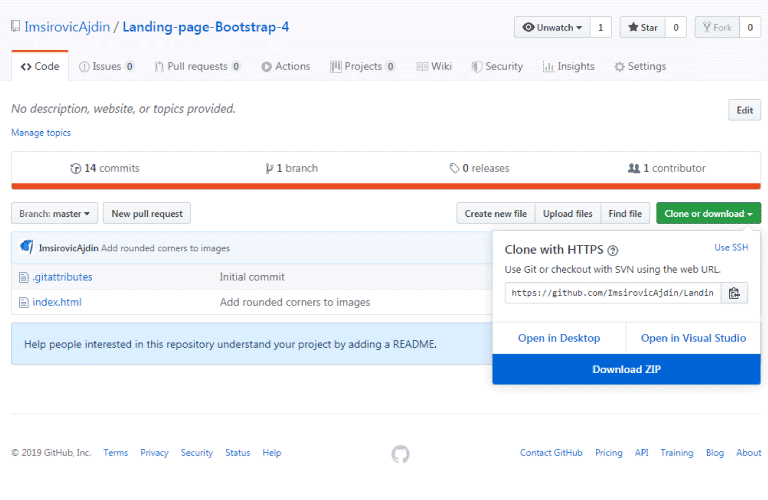Open the Help footer link
The width and height of the screenshot is (768, 500).
[x=272, y=453]
